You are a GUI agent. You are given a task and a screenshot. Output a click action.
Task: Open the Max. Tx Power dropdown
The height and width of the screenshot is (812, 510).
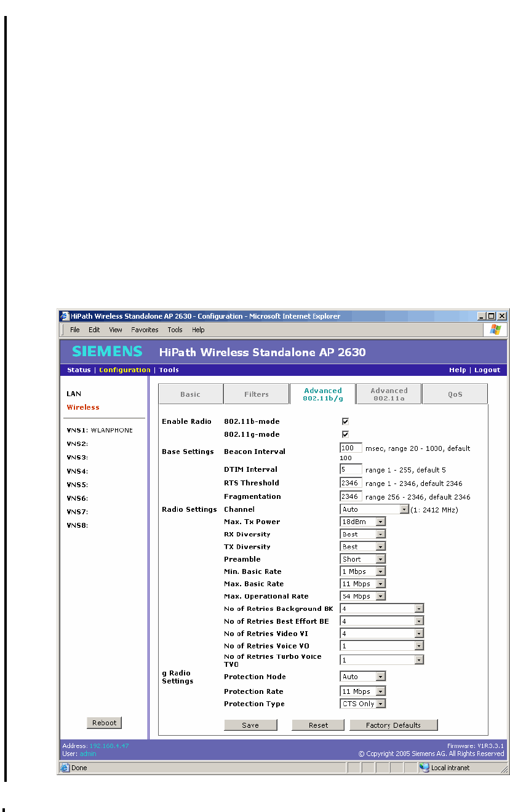[x=363, y=522]
